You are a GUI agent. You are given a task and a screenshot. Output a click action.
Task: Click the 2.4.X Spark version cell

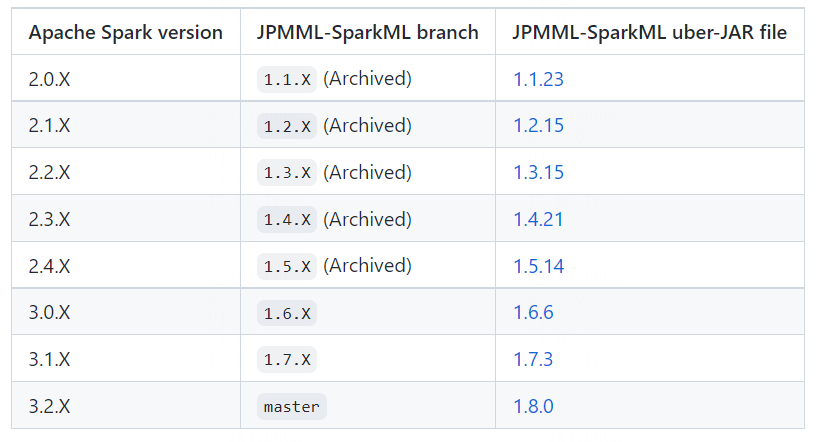50,266
